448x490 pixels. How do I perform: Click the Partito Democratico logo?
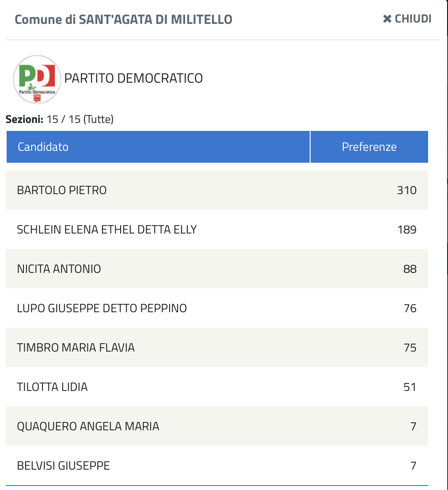pos(37,79)
